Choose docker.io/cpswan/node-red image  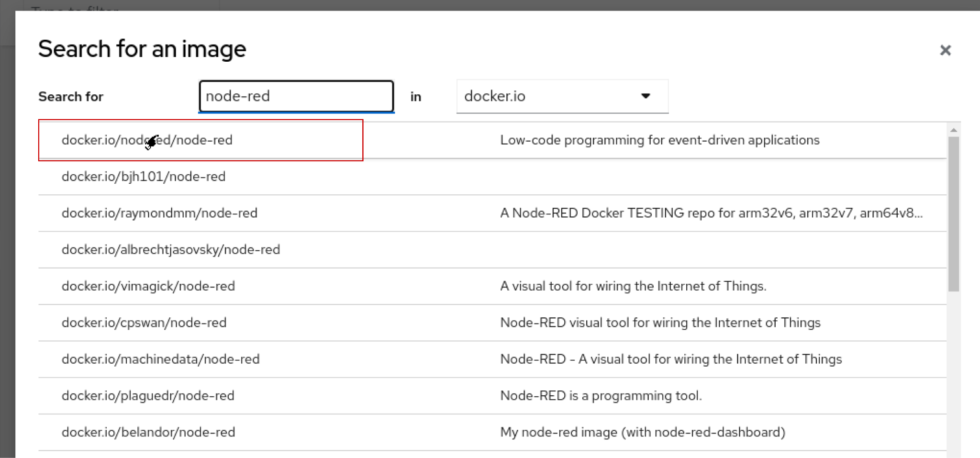144,323
